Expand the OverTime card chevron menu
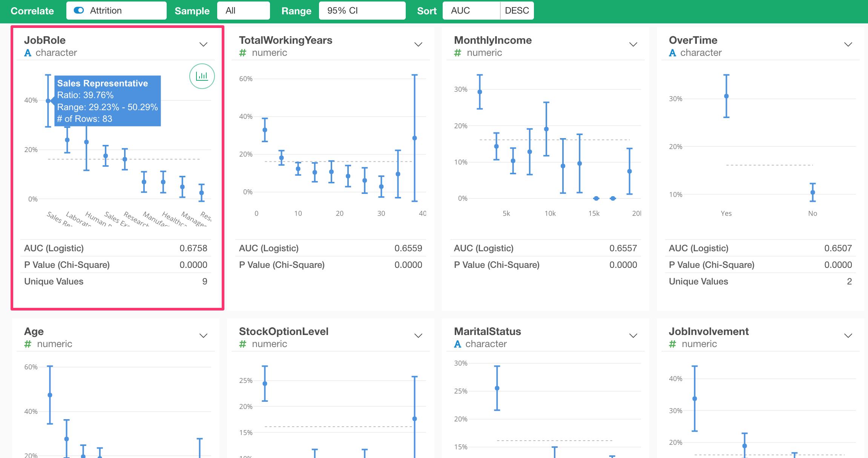The height and width of the screenshot is (458, 868). click(x=848, y=44)
